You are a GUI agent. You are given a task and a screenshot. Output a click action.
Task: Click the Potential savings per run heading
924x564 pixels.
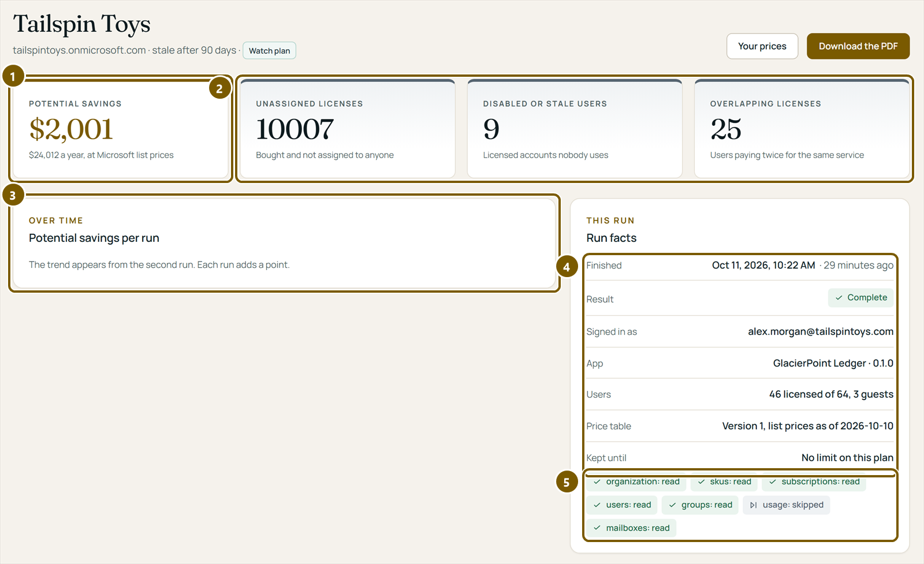click(x=94, y=238)
